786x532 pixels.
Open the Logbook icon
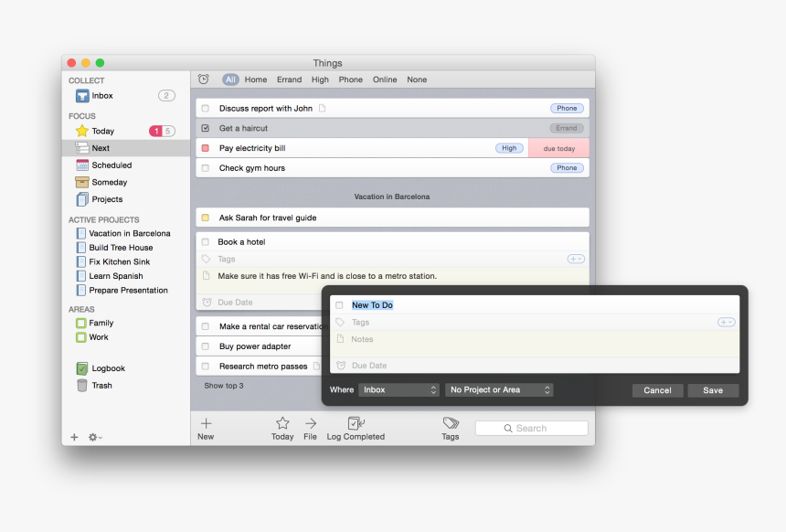point(82,368)
